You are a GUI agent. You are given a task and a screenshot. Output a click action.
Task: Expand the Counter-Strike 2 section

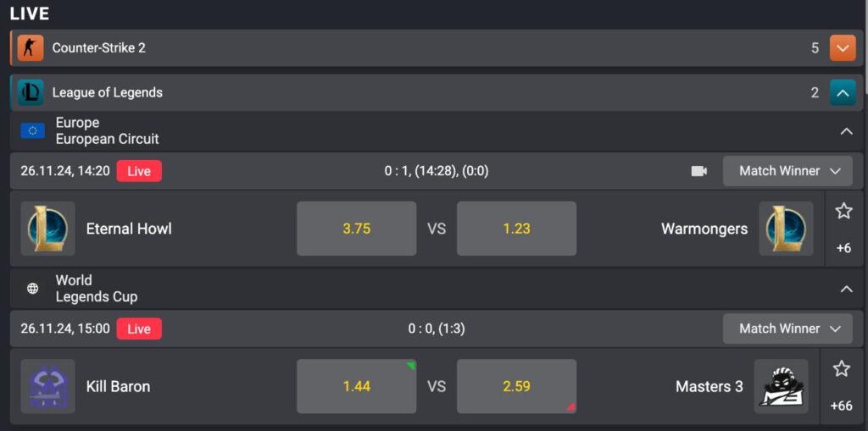pyautogui.click(x=842, y=48)
